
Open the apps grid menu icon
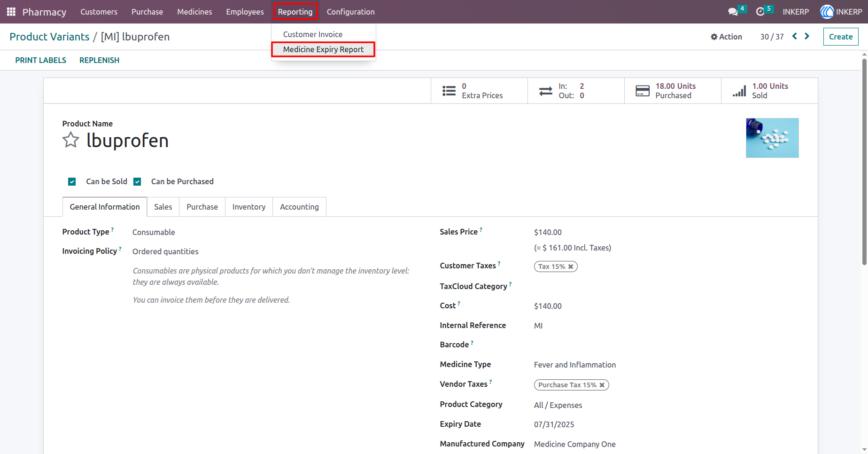click(11, 12)
